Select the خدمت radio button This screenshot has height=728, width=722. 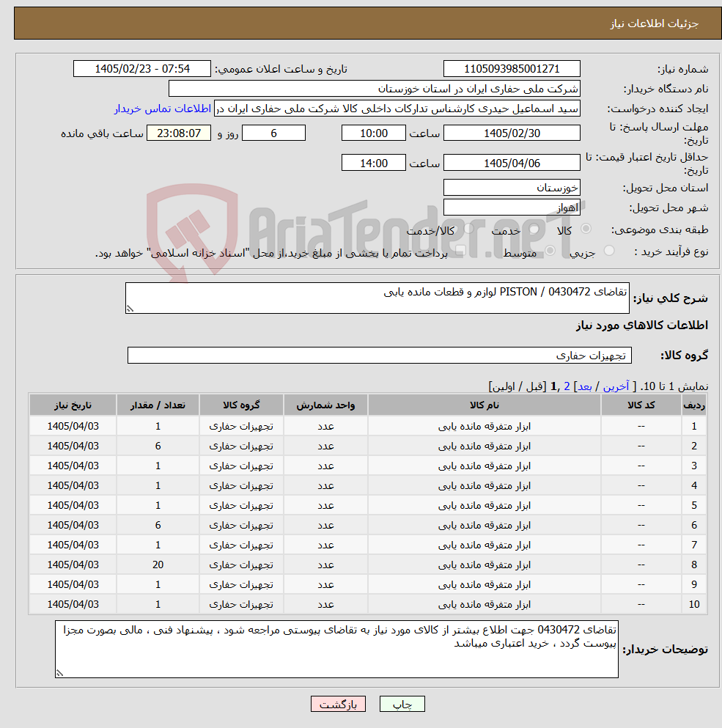pos(534,229)
